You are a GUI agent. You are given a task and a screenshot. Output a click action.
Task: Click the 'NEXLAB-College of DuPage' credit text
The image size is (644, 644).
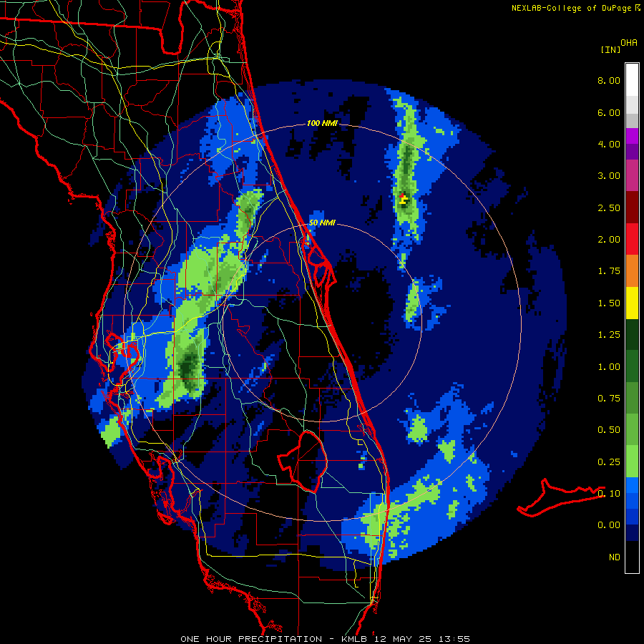click(x=571, y=8)
